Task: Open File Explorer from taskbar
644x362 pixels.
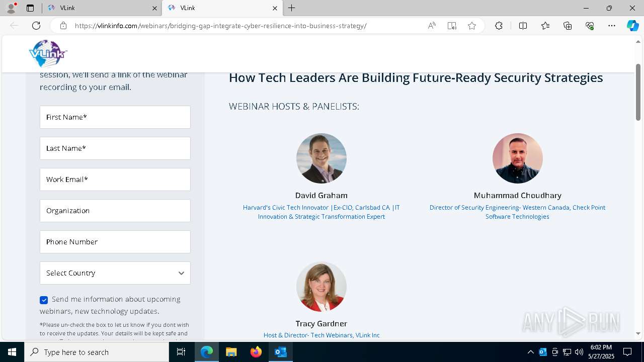Action: (x=231, y=352)
